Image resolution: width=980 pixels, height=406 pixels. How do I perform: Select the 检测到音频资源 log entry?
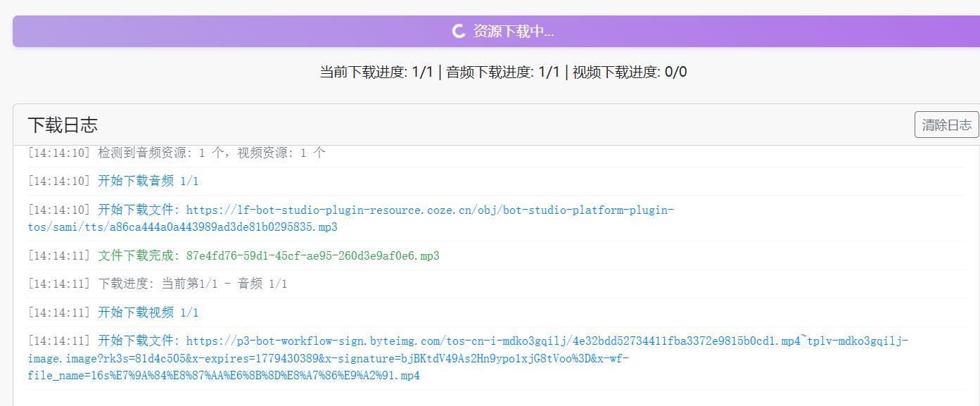tap(211, 153)
